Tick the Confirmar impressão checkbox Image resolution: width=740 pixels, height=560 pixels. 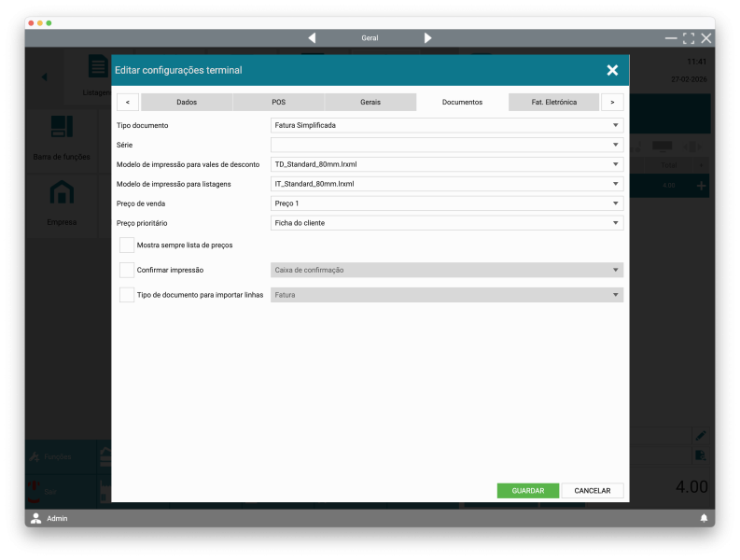tap(127, 270)
